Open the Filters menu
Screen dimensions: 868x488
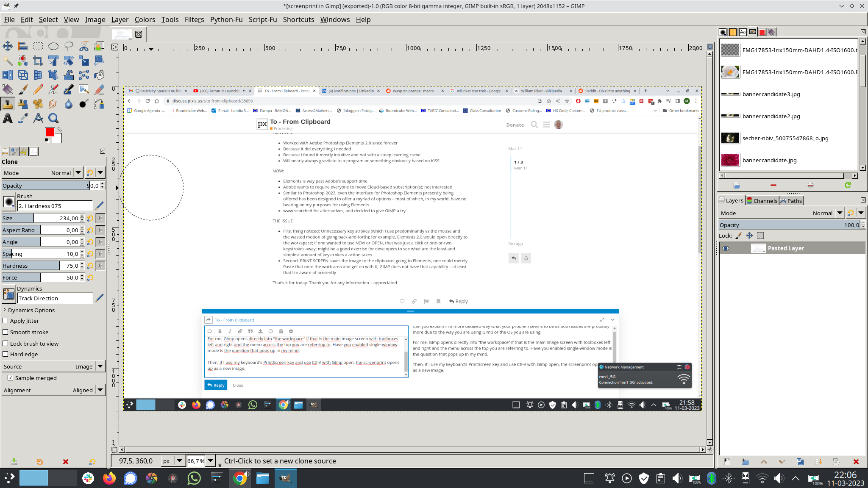(194, 19)
